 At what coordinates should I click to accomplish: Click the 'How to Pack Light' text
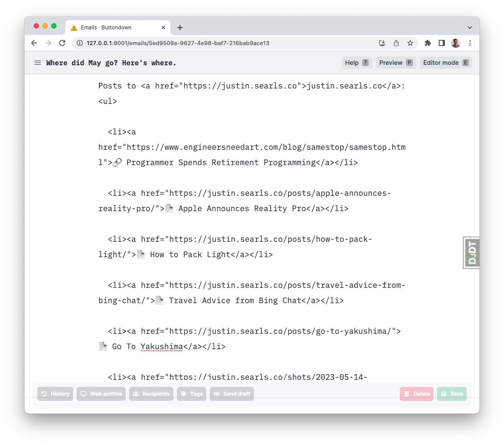tap(190, 255)
